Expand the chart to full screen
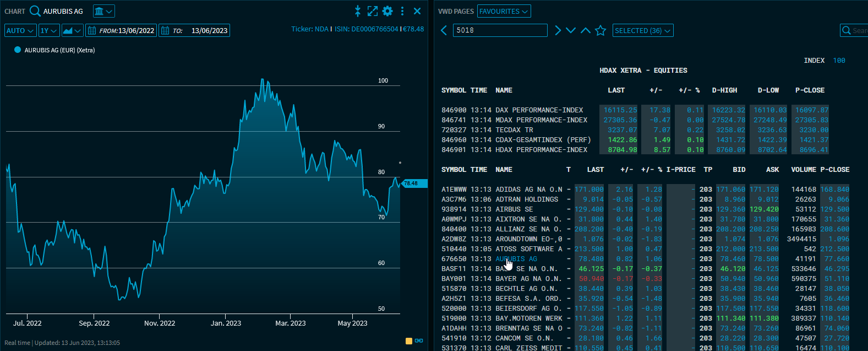Screen dimensions: 868x351 (x=373, y=11)
